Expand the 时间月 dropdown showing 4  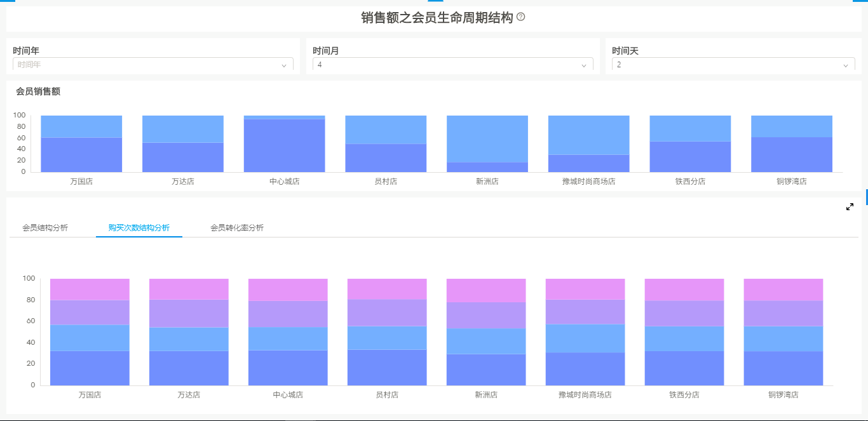[x=452, y=65]
